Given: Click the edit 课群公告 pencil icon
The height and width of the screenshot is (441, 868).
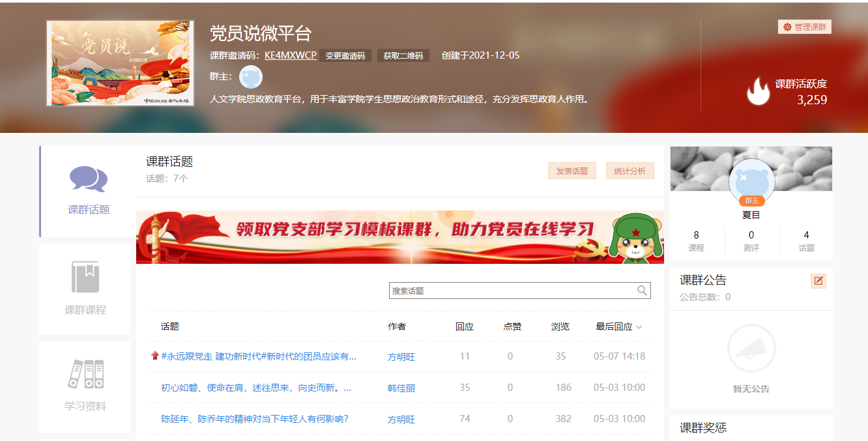Looking at the screenshot, I should tap(818, 281).
